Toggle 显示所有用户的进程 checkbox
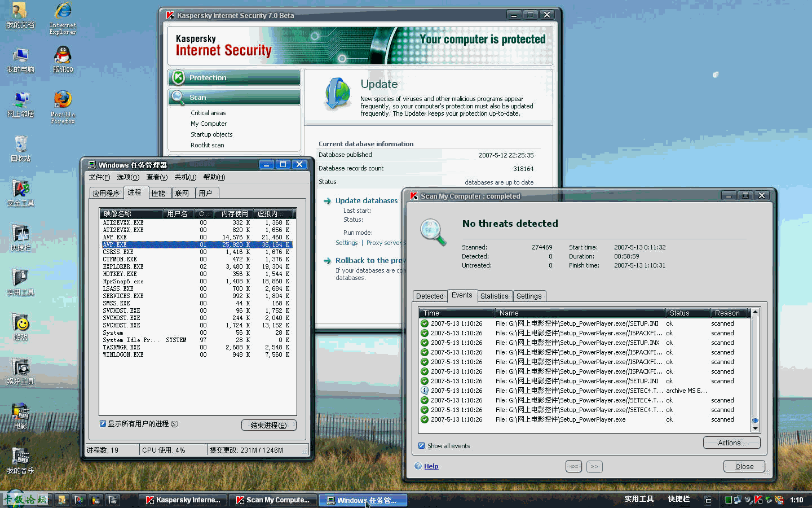The width and height of the screenshot is (812, 508). tap(103, 424)
